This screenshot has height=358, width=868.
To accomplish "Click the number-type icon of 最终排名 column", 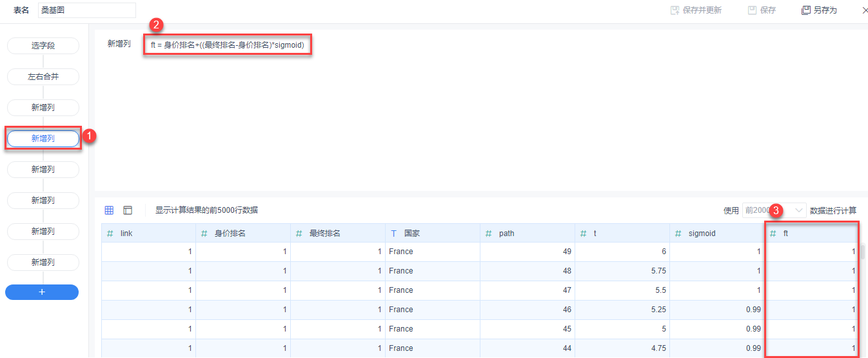I will pos(299,234).
